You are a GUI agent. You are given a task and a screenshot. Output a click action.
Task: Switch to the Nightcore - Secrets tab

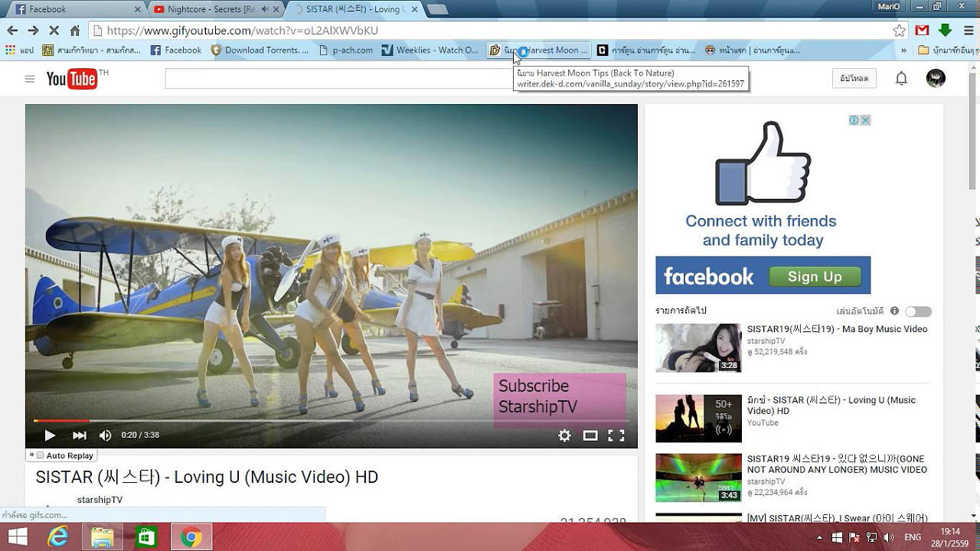(x=215, y=9)
